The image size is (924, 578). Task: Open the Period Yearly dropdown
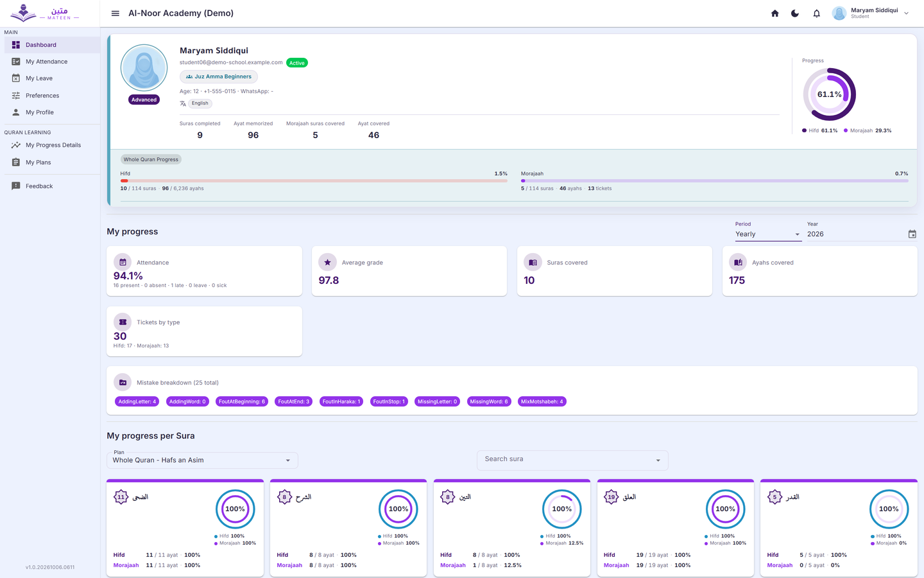coord(768,234)
